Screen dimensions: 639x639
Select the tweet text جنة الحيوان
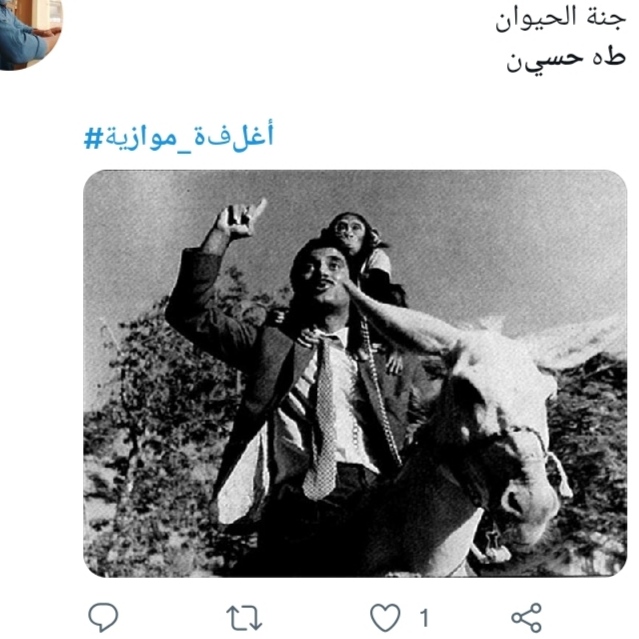pos(560,19)
